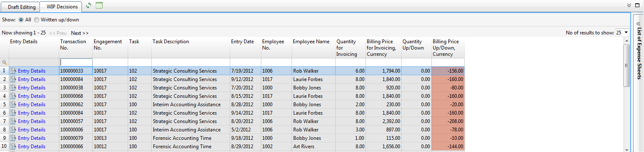
Task: Click transaction 100000057 cell
Action: coord(76,121)
